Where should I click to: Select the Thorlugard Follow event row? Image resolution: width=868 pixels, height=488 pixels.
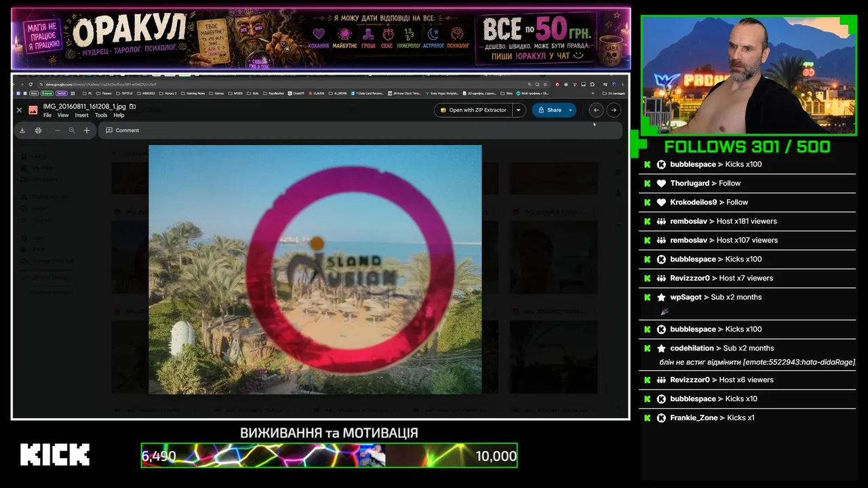747,183
